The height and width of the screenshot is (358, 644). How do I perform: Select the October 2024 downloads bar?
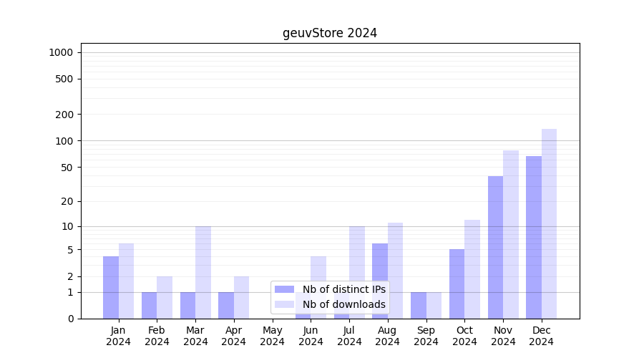point(472,269)
